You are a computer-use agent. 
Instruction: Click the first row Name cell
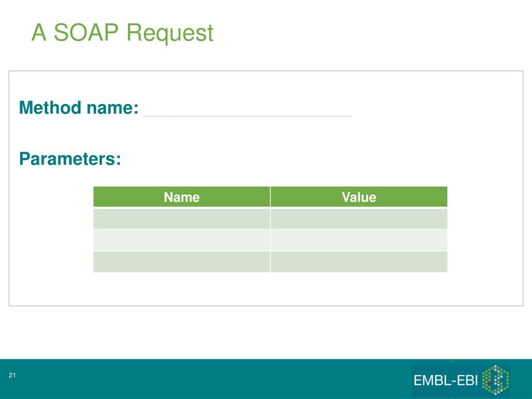182,219
